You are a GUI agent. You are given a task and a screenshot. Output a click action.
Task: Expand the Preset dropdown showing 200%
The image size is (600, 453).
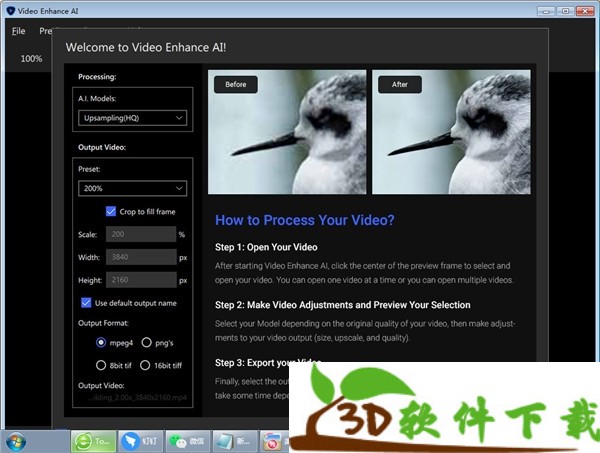click(132, 188)
